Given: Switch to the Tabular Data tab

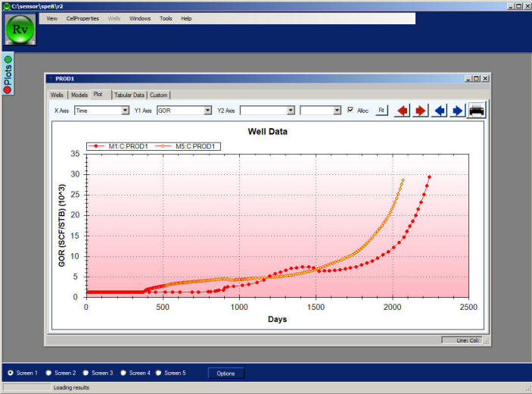Looking at the screenshot, I should pos(128,95).
